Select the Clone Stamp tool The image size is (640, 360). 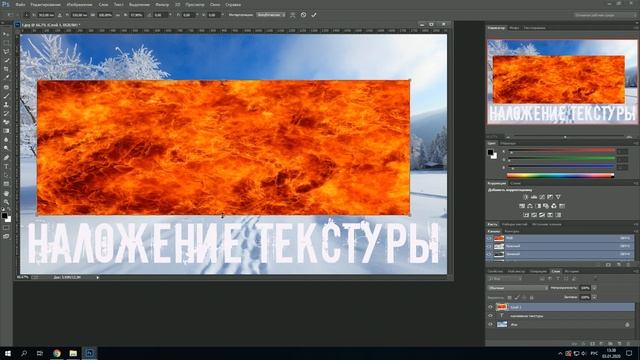(x=6, y=104)
